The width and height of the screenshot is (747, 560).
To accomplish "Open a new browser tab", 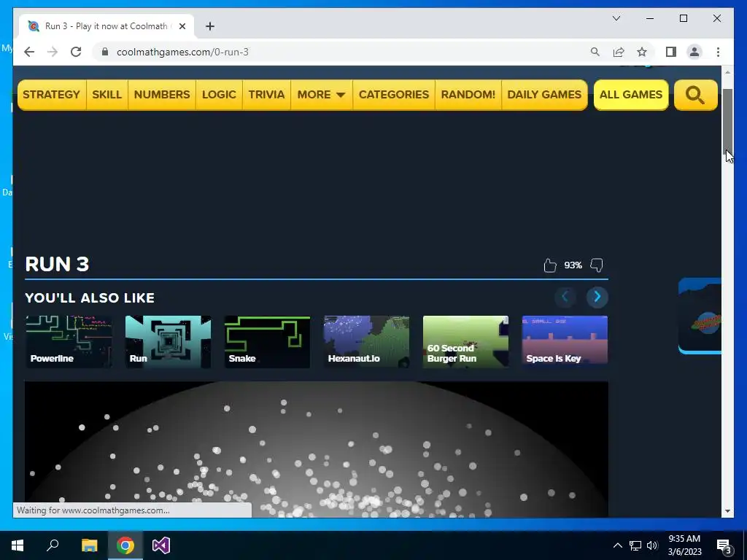I will 210,26.
